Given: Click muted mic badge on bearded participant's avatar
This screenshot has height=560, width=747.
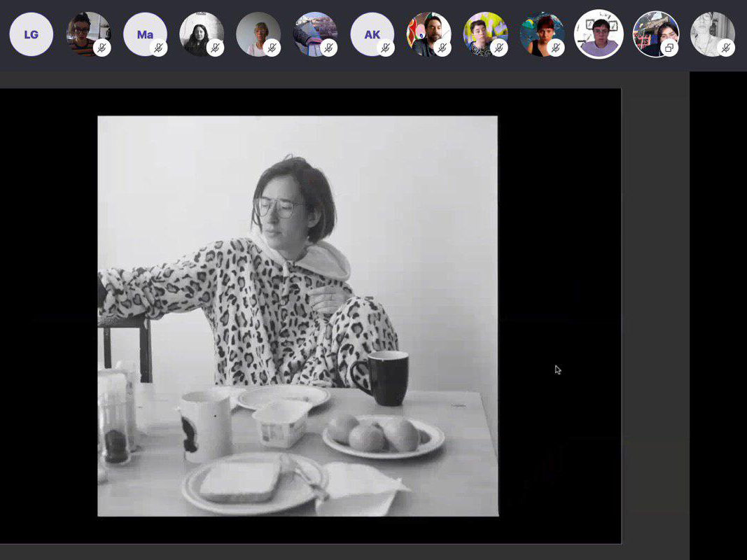Looking at the screenshot, I should [442, 48].
